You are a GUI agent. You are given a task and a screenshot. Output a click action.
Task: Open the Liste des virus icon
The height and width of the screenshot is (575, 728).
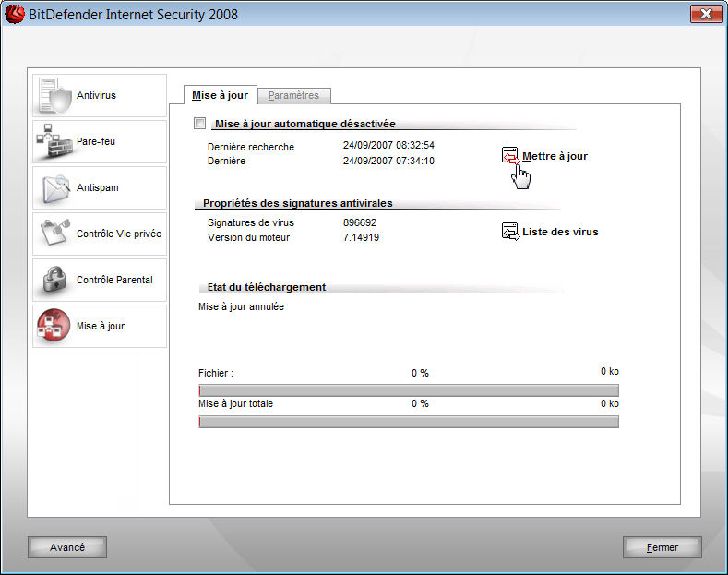[510, 232]
